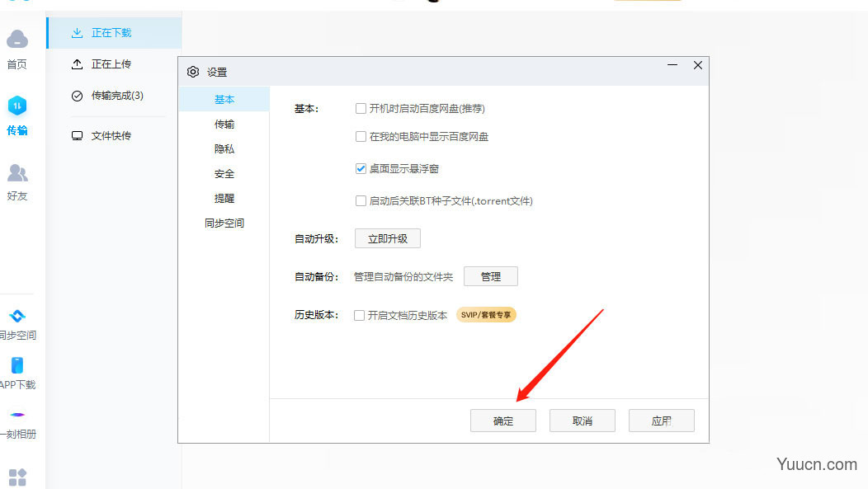
Task: Switch to the 隐私 settings tab
Action: click(x=224, y=148)
